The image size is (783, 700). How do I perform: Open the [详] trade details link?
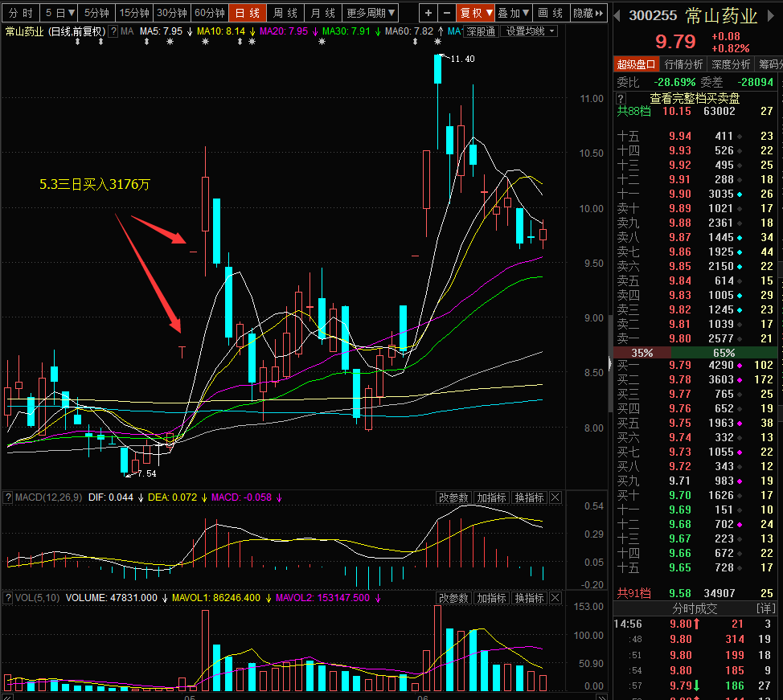click(765, 608)
